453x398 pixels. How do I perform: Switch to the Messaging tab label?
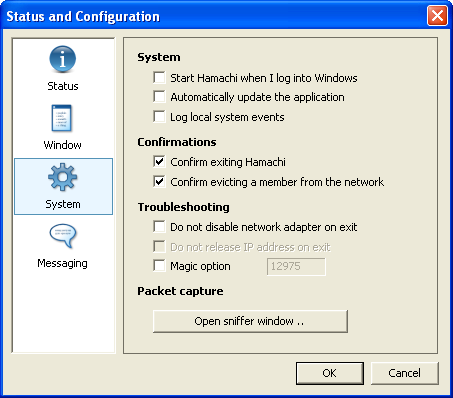[x=62, y=263]
